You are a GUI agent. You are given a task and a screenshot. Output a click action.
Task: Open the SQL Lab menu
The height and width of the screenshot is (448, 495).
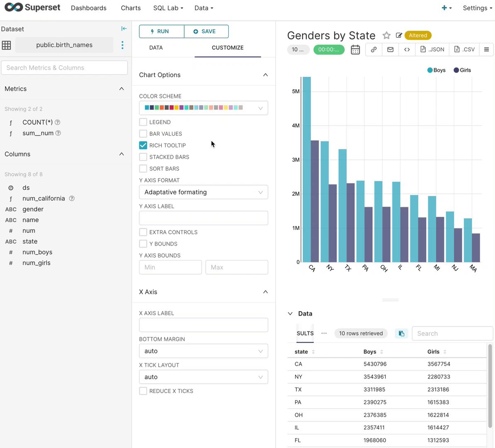click(x=168, y=8)
